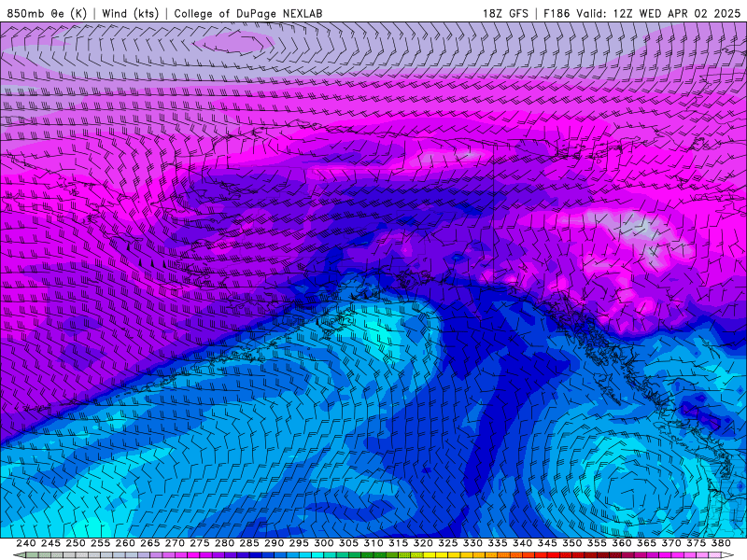Click the 340 scale label
The height and width of the screenshot is (560, 747).
click(522, 543)
